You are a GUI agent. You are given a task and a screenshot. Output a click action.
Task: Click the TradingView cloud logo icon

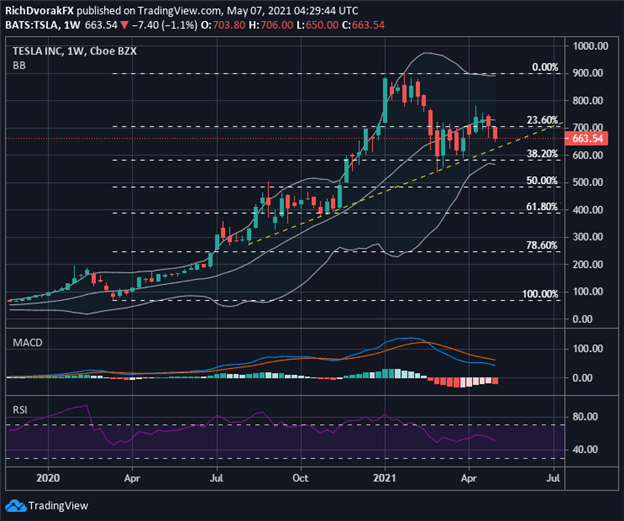(x=16, y=506)
